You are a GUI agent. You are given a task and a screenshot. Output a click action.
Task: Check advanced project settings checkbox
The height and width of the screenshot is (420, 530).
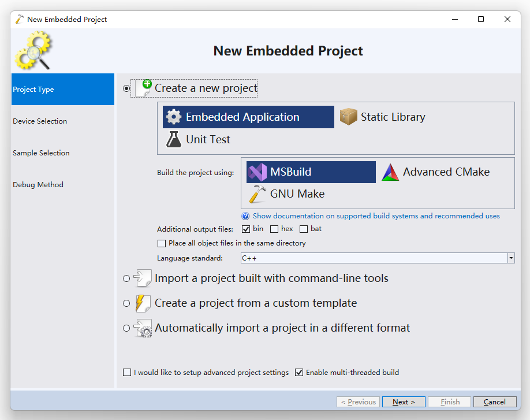click(x=127, y=372)
